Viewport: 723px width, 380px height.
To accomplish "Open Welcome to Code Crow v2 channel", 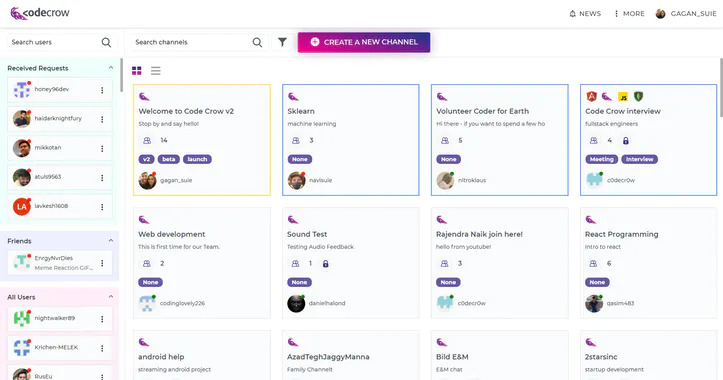I will (202, 140).
